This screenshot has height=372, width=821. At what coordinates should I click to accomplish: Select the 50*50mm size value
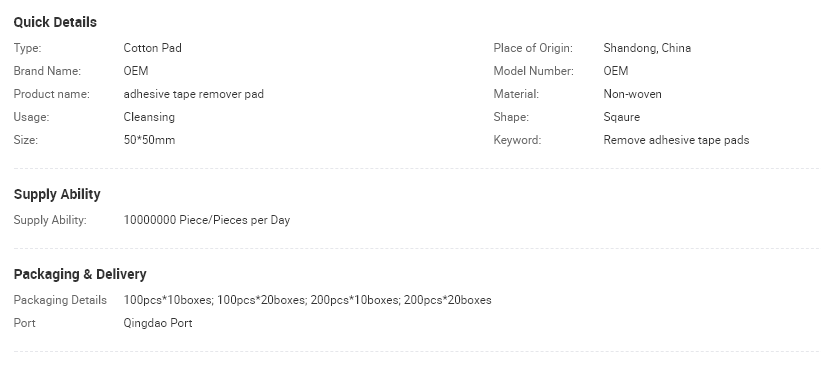tap(149, 140)
